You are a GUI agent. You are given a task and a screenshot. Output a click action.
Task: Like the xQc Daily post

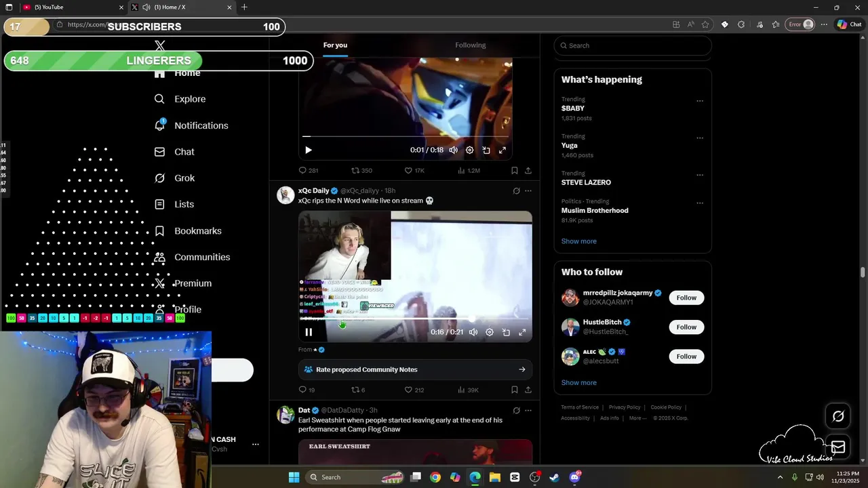pos(414,390)
